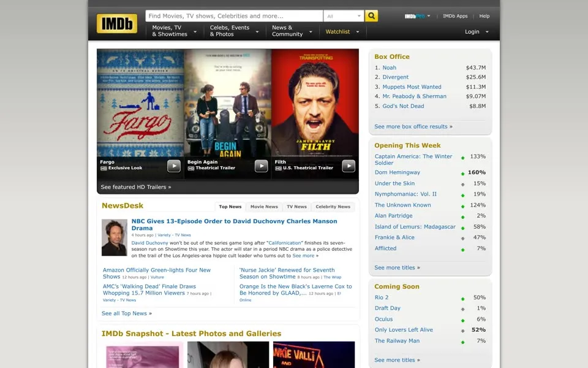
Task: Open the Frankie Valli snapshot photo
Action: pos(314,355)
